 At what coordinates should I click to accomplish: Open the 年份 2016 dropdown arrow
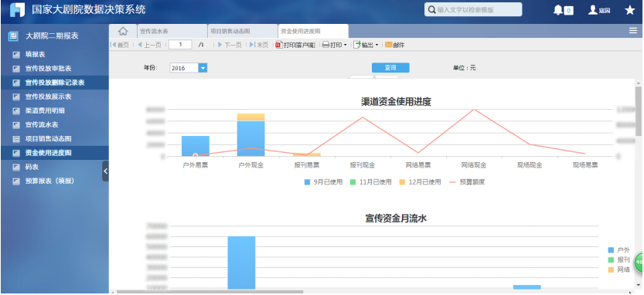pos(203,68)
